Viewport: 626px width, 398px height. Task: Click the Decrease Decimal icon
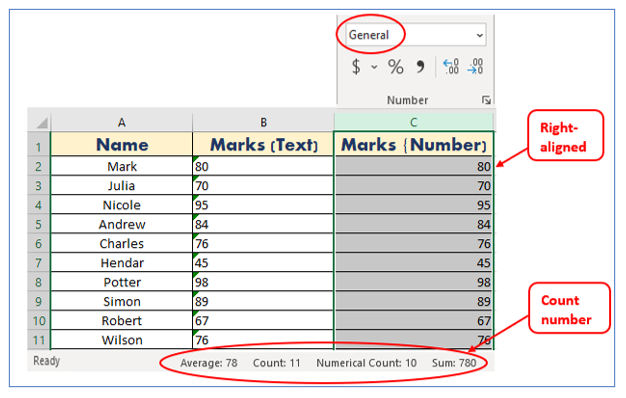tap(475, 66)
